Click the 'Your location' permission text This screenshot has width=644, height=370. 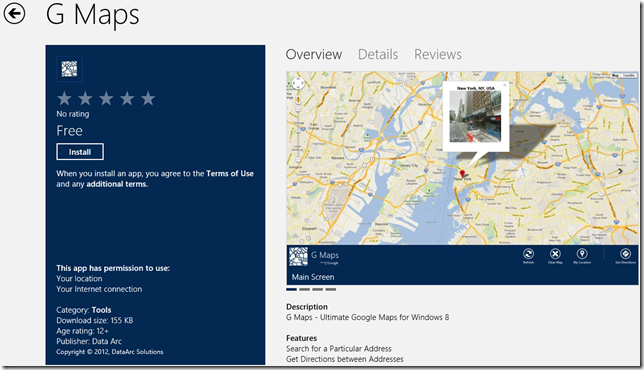(79, 278)
